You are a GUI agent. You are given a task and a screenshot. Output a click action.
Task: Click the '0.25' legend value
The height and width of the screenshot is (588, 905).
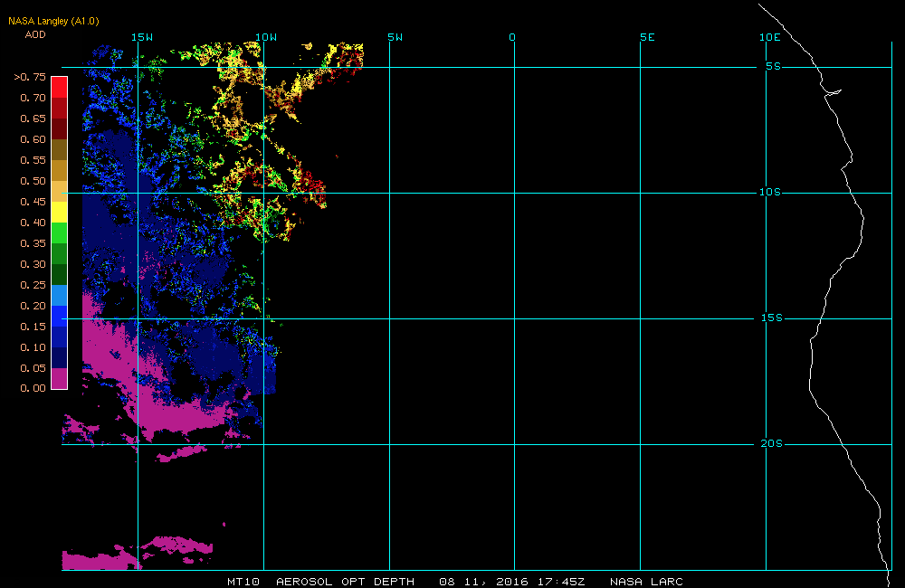click(33, 285)
